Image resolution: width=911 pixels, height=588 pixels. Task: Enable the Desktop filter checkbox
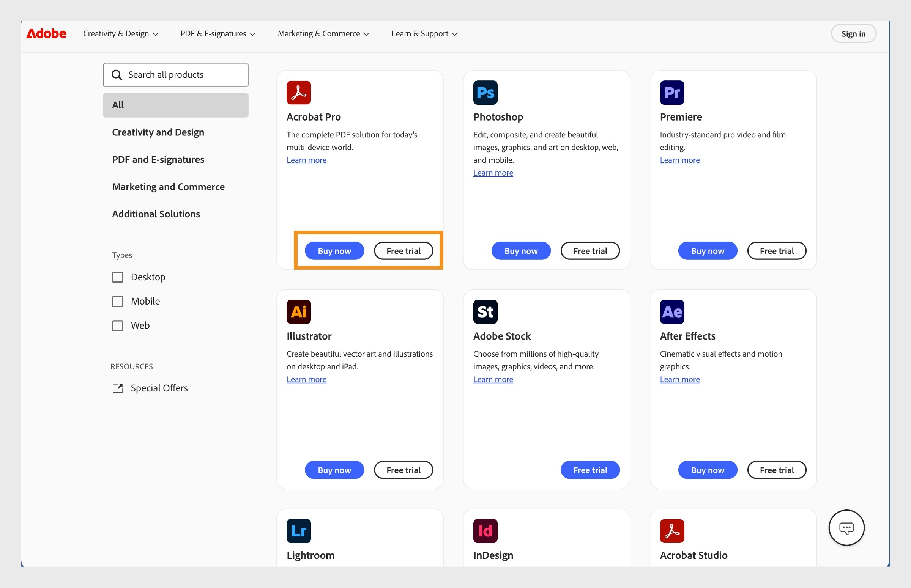pyautogui.click(x=117, y=277)
